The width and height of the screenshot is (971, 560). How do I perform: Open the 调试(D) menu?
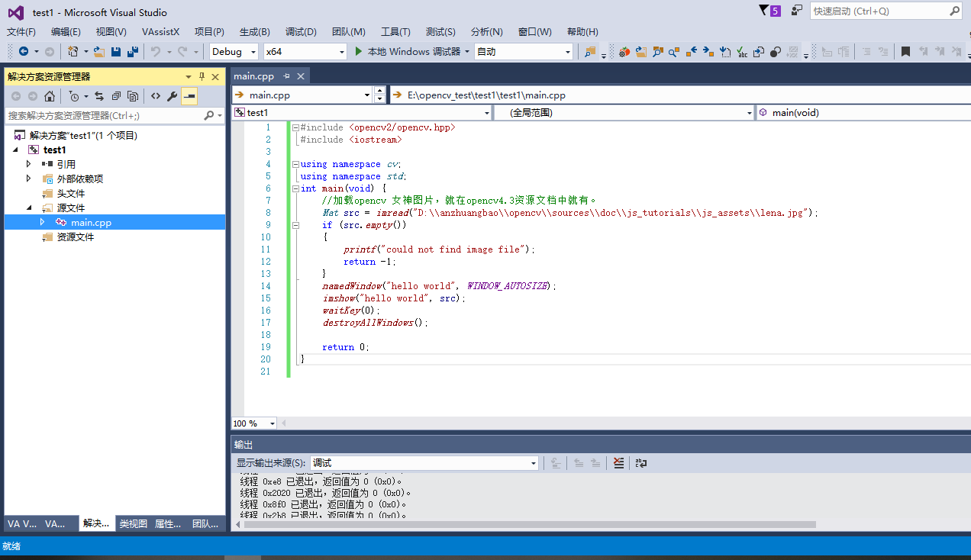click(x=301, y=31)
